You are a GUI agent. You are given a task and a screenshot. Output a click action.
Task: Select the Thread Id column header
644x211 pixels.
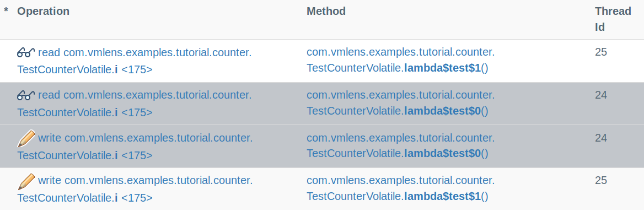613,19
